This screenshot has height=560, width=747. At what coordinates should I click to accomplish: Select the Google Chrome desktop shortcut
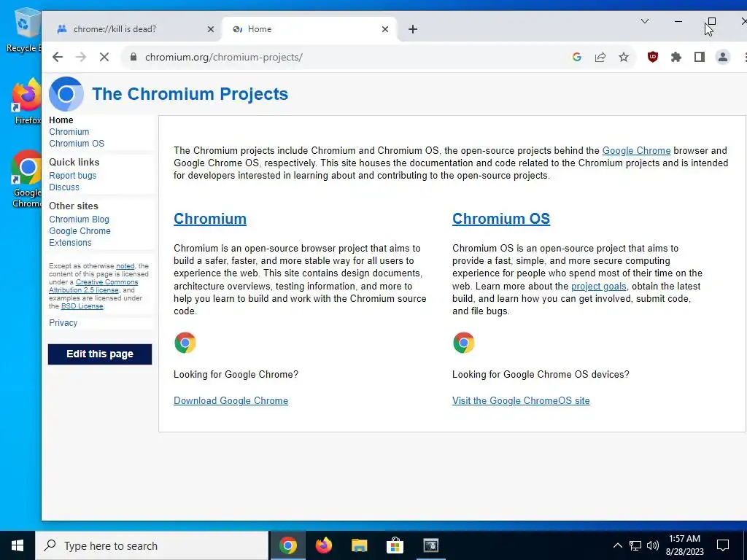26,179
